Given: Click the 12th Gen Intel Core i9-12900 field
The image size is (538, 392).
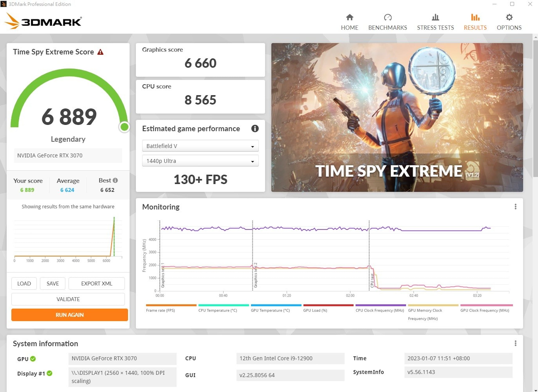Looking at the screenshot, I should (x=290, y=358).
